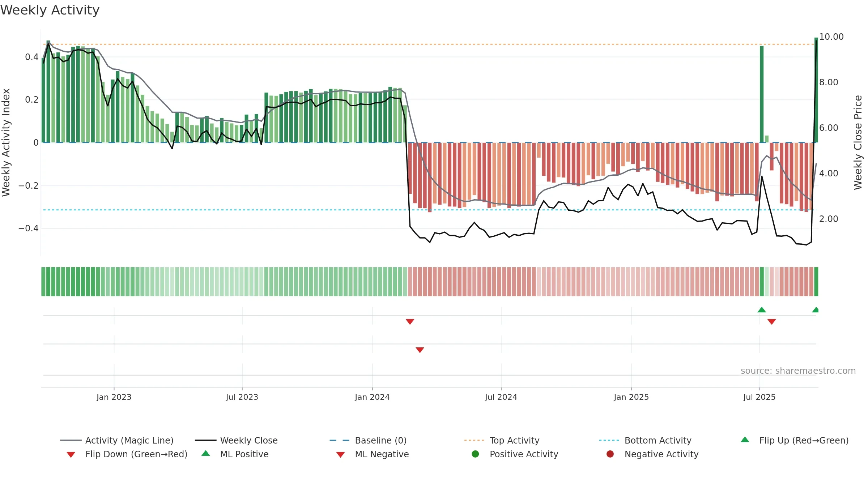Click the Negative Activity red circle icon
868x488 pixels.
(x=610, y=454)
